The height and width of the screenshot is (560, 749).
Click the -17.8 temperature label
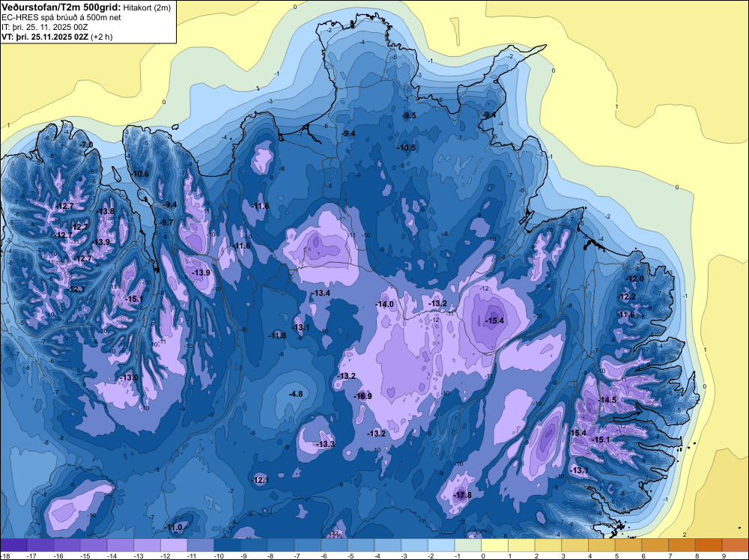point(462,495)
